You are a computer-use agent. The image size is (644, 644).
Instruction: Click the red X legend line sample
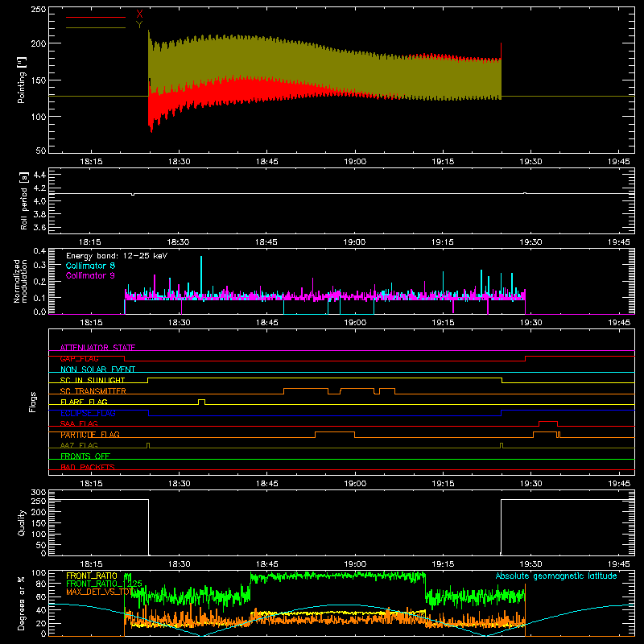[95, 17]
